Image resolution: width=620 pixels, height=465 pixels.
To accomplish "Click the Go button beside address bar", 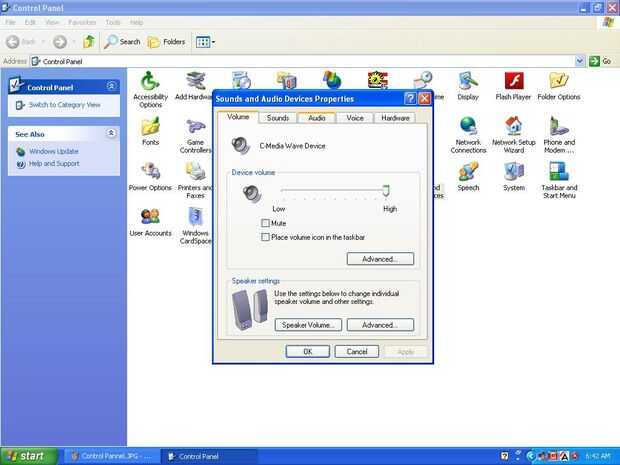I will [600, 61].
